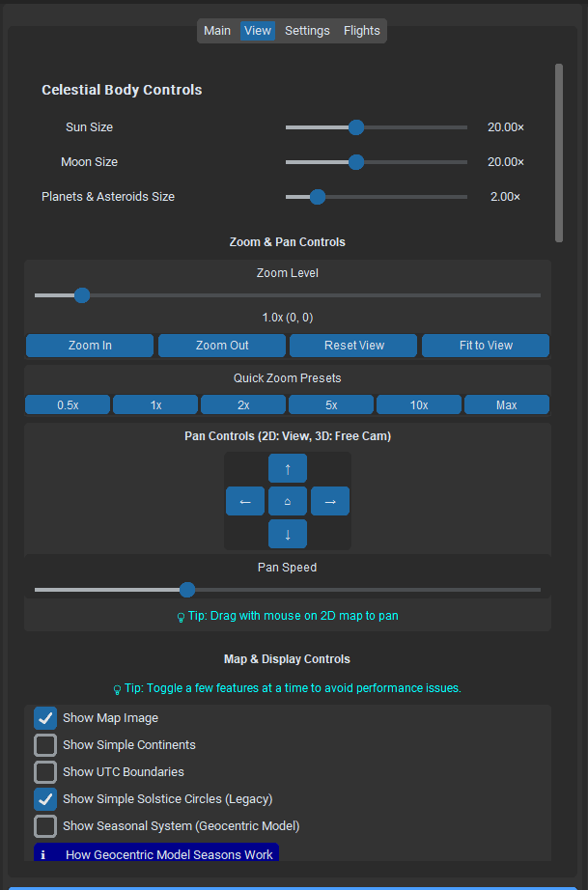588x890 pixels.
Task: Click the vertical scrollbar on the right
Action: coord(558,150)
